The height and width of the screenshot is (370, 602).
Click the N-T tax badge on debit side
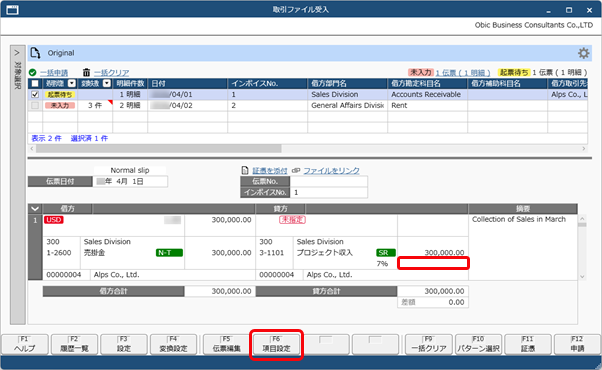coord(169,253)
